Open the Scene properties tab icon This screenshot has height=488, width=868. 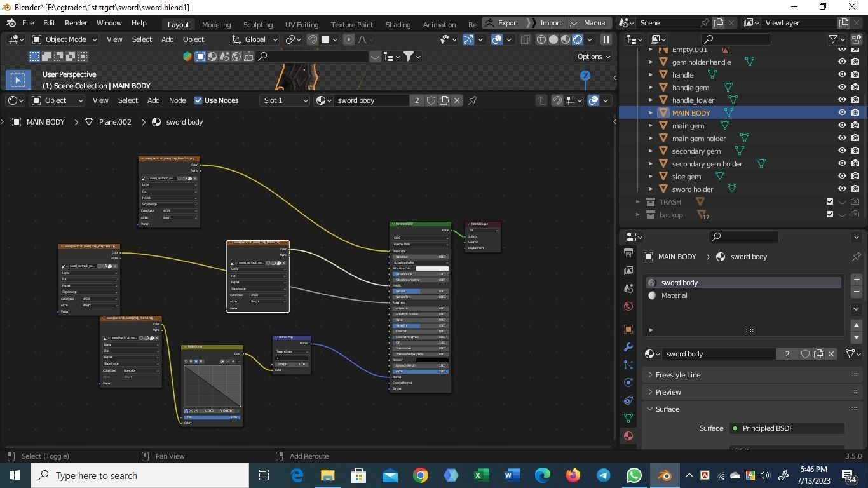pos(628,288)
